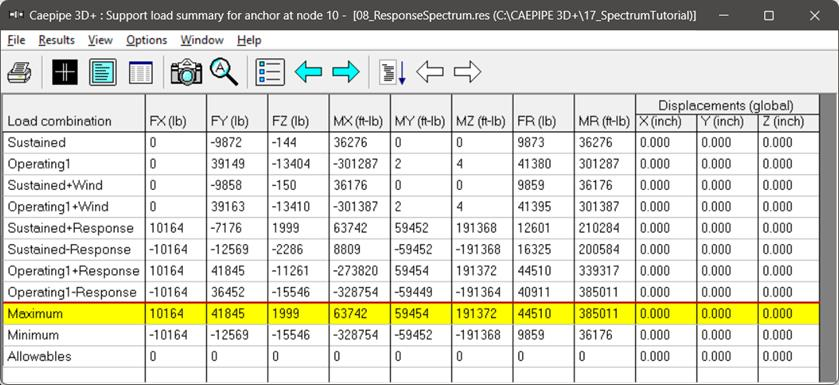839x385 pixels.
Task: Open the black graphics window icon
Action: 65,72
